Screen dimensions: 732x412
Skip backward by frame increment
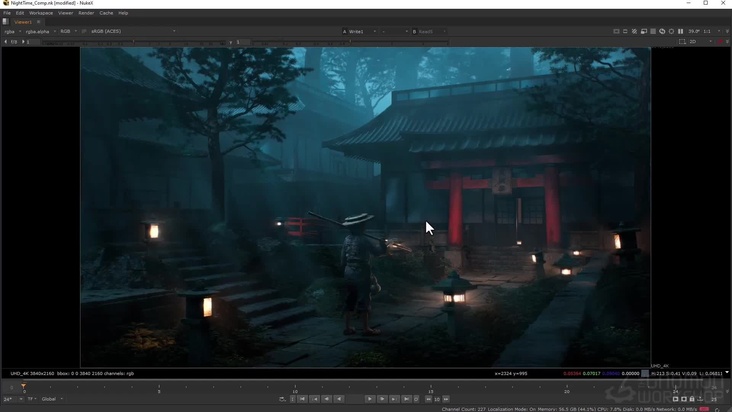[x=428, y=399]
